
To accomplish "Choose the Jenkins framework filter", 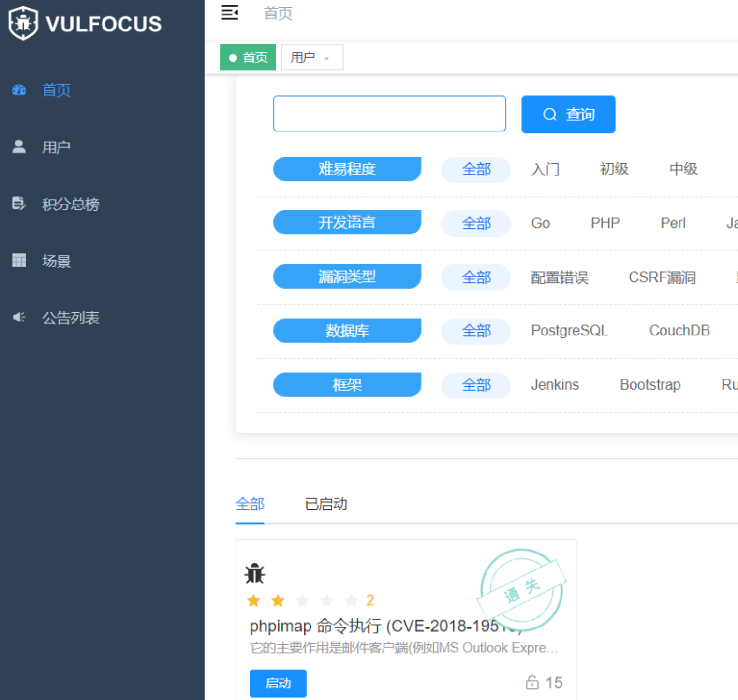I will pos(555,385).
